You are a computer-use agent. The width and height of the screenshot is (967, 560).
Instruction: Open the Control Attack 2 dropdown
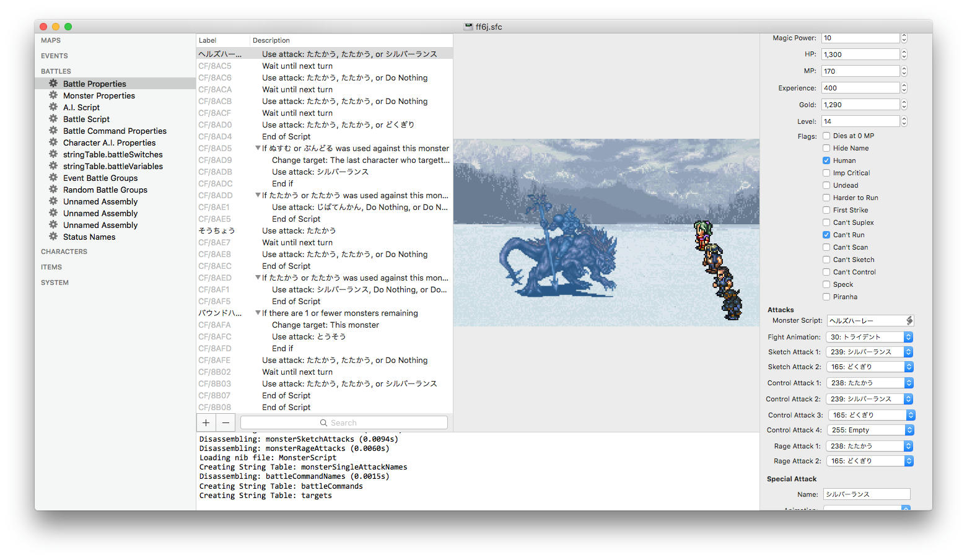coord(870,399)
